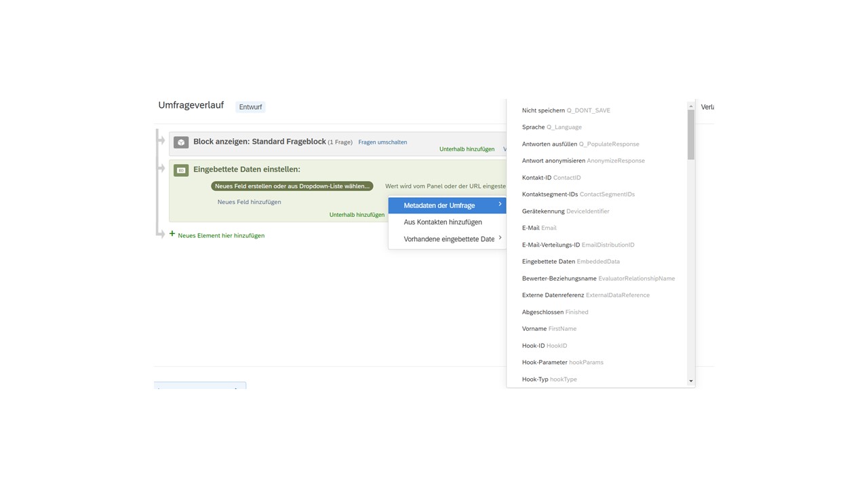The width and height of the screenshot is (868, 488).
Task: Choose Aus Kontakten hinzufügen menu entry
Action: tap(443, 222)
